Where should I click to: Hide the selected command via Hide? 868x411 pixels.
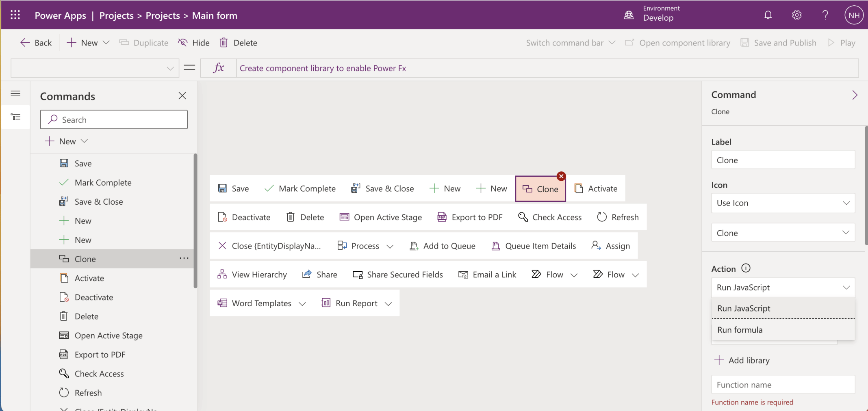[x=194, y=43]
